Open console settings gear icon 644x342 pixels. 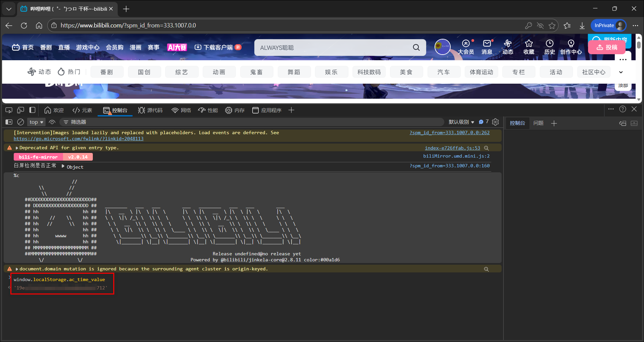[496, 122]
